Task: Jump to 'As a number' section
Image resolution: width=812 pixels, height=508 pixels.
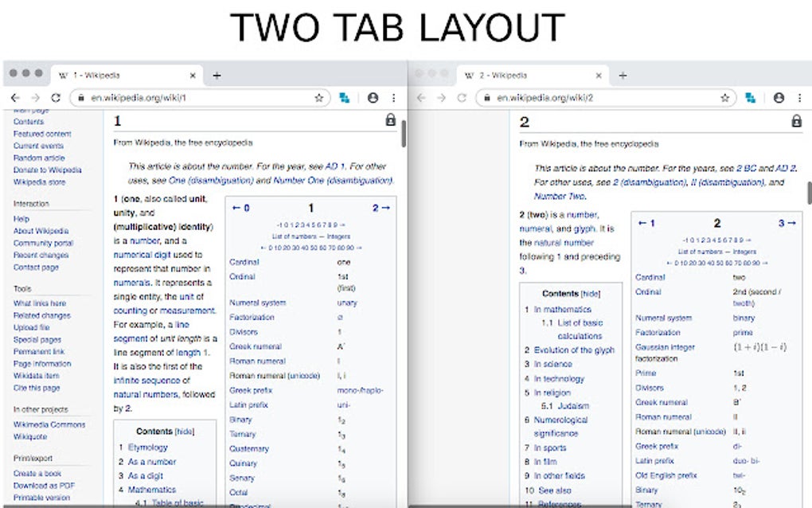Action: (x=152, y=462)
